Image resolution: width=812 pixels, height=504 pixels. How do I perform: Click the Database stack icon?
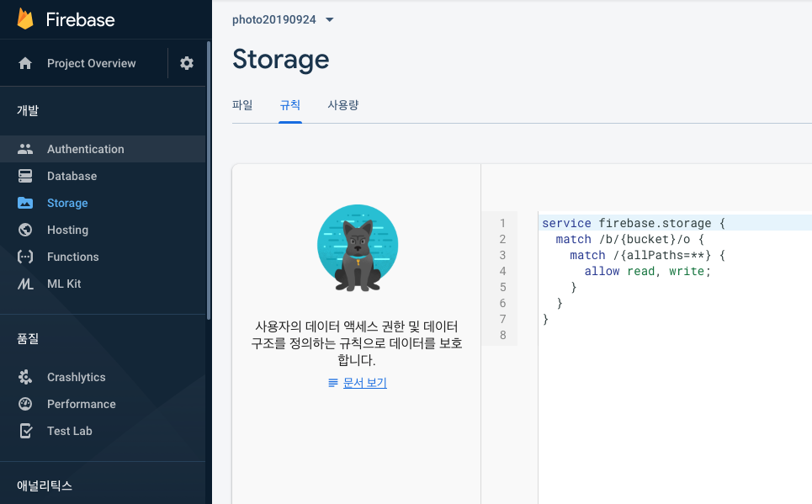coord(25,176)
